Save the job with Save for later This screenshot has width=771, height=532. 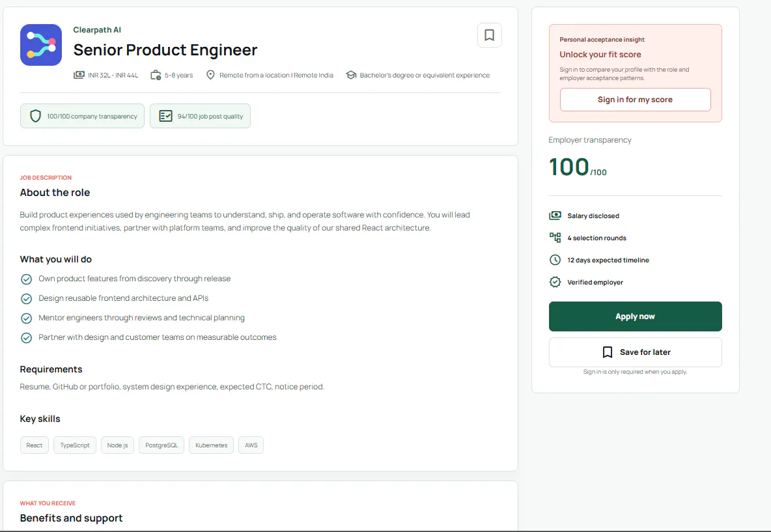click(636, 352)
